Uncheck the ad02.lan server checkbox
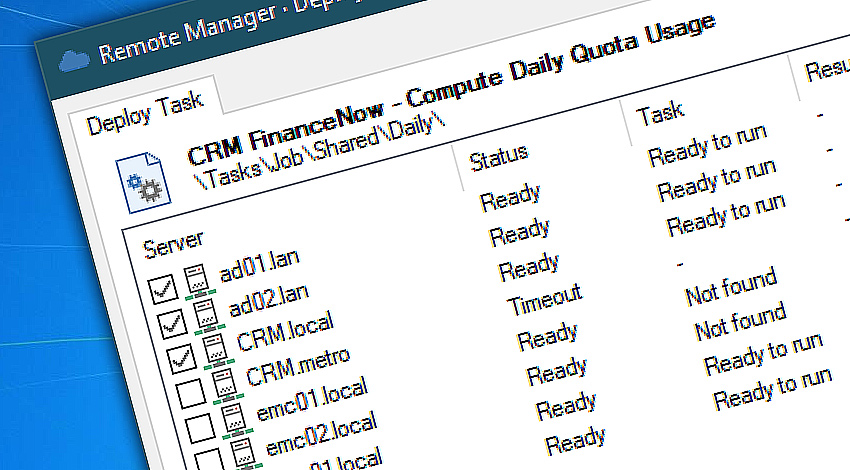 [172, 324]
